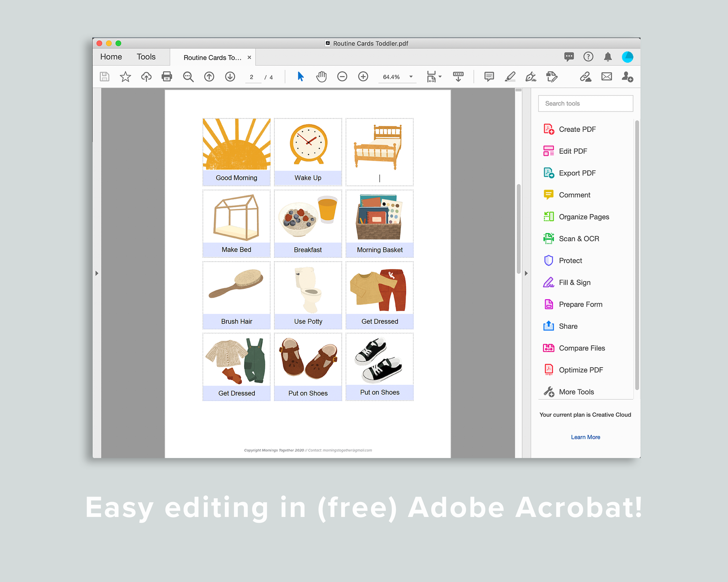Select the Hand pan tool

321,77
